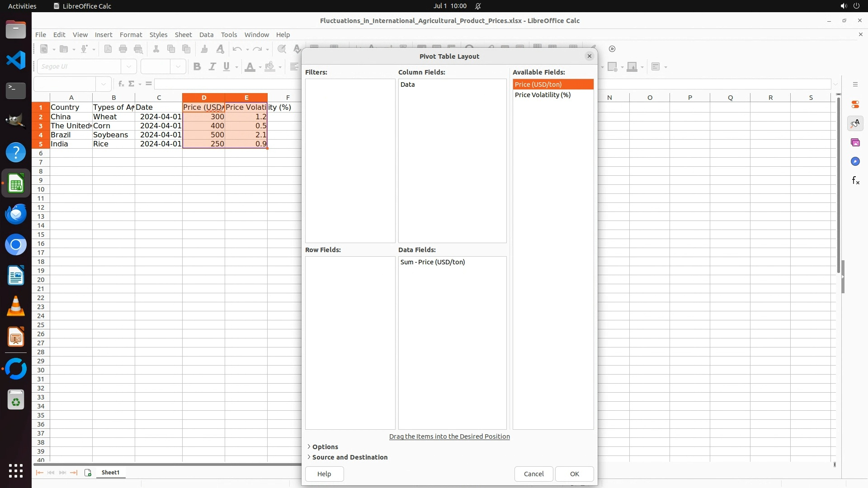Open the sidebar settings hamburger menu
Viewport: 868px width, 488px height.
(x=855, y=84)
